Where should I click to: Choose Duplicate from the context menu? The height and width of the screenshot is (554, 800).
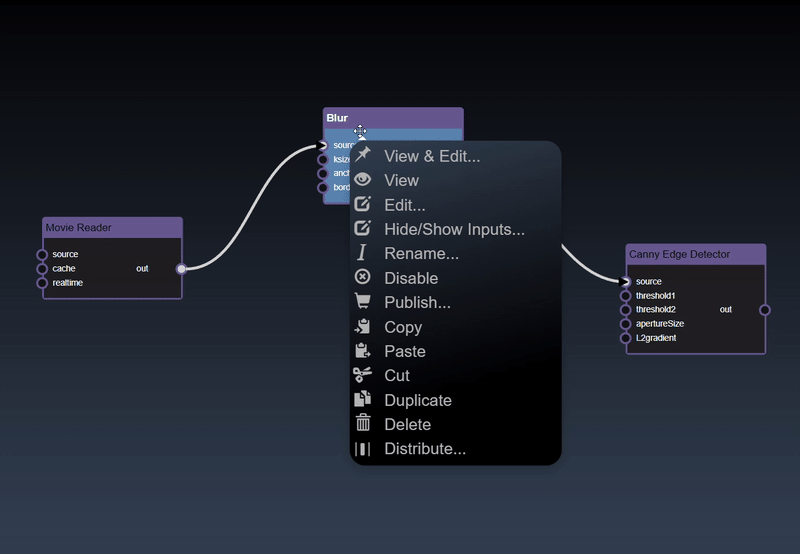[417, 400]
